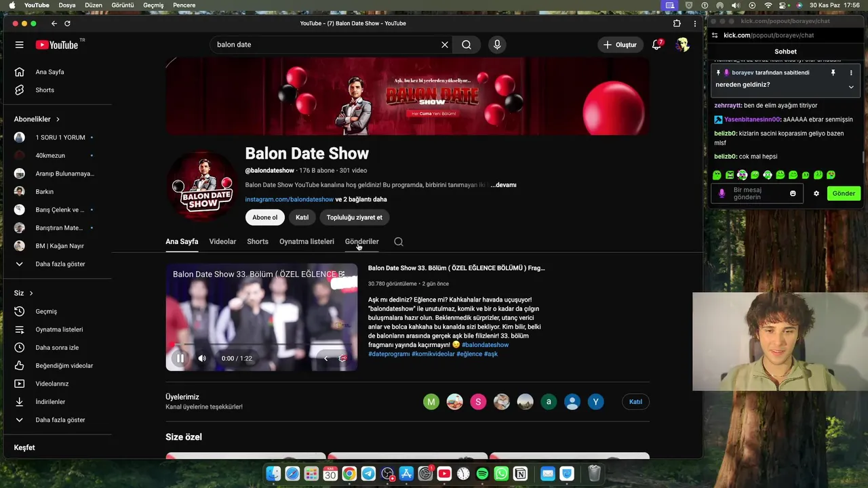This screenshot has height=488, width=868.
Task: Open browser extensions puzzle icon
Action: click(x=677, y=23)
